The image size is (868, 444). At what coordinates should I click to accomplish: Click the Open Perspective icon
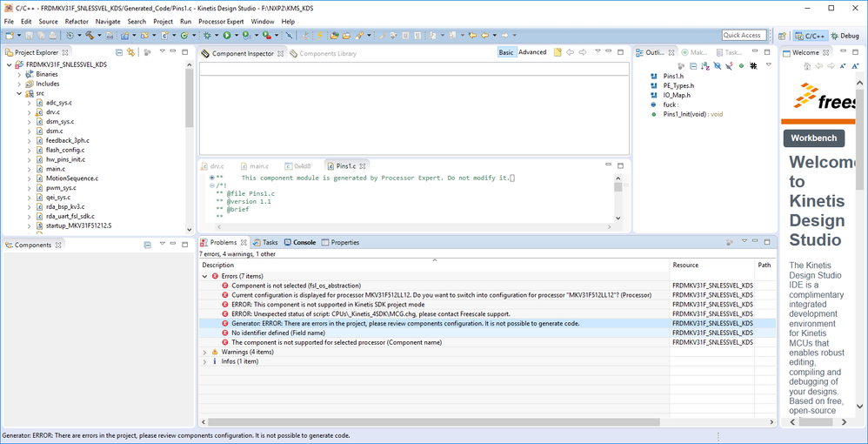[x=782, y=36]
